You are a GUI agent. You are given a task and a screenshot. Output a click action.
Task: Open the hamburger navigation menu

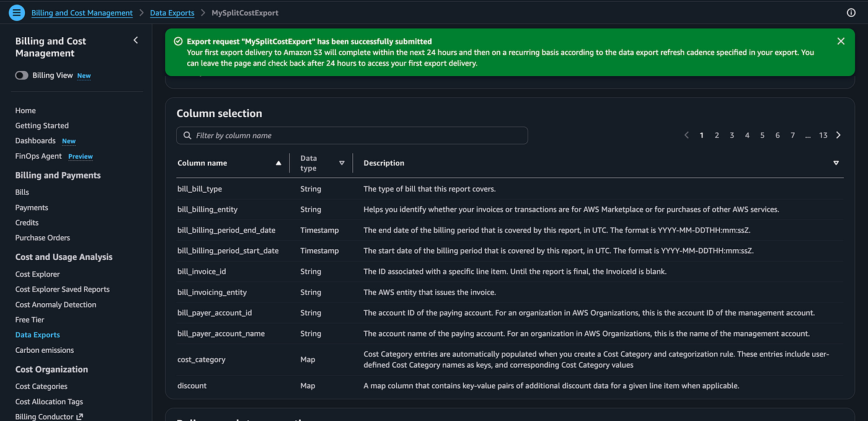17,12
